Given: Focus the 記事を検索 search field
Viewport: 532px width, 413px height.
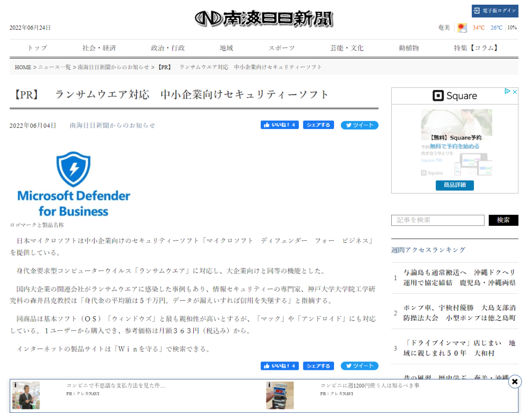Looking at the screenshot, I should click(437, 220).
